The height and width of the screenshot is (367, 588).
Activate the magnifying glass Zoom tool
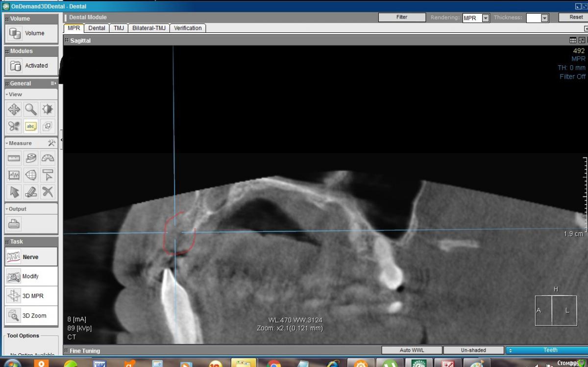coord(31,109)
